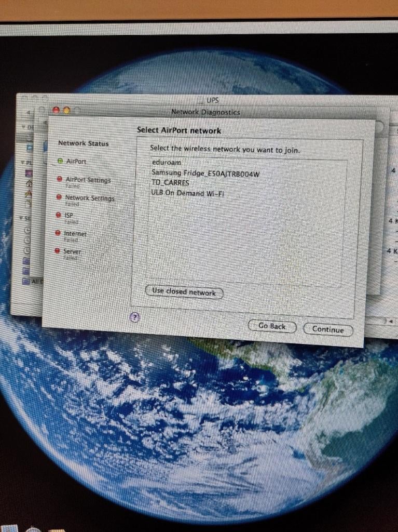
Task: Click the red ISP status light
Action: [58, 215]
